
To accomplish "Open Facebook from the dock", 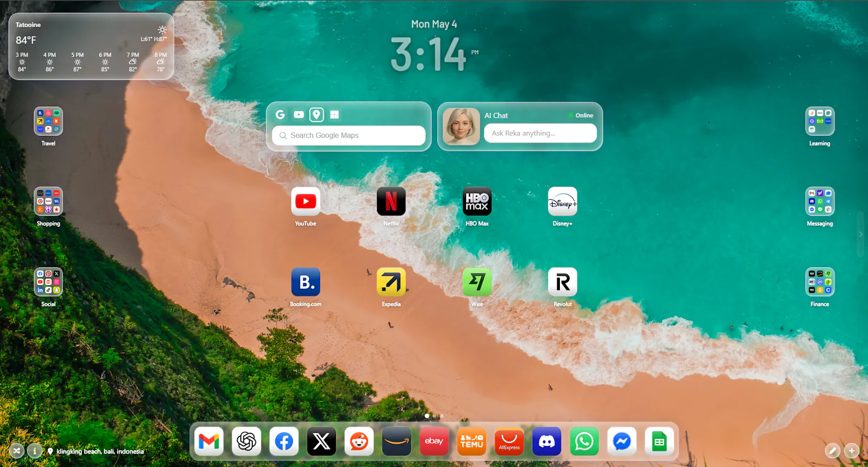I will 284,441.
